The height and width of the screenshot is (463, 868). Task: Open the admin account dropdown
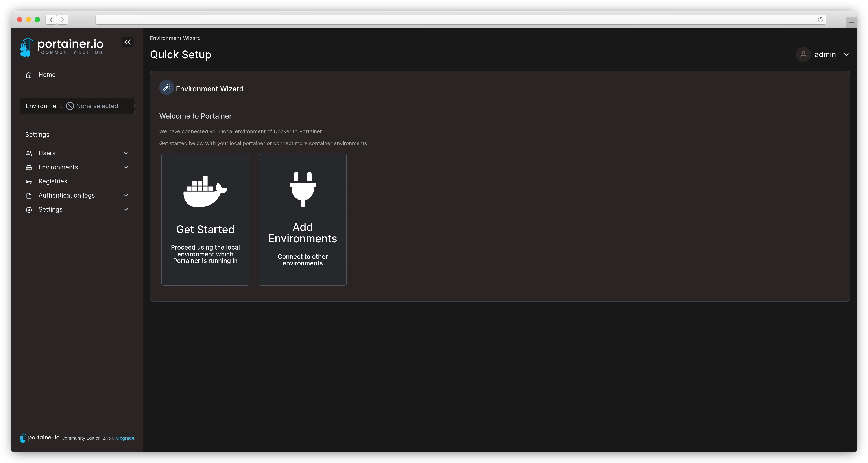click(846, 54)
